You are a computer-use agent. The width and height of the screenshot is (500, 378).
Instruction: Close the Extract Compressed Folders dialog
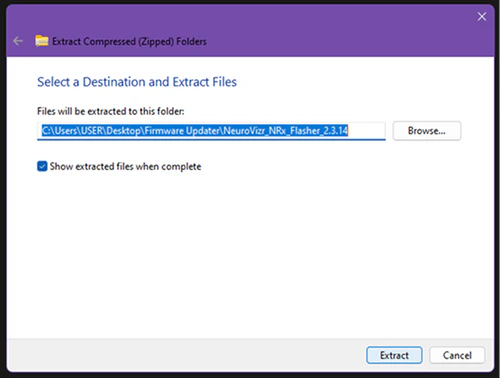[x=481, y=16]
